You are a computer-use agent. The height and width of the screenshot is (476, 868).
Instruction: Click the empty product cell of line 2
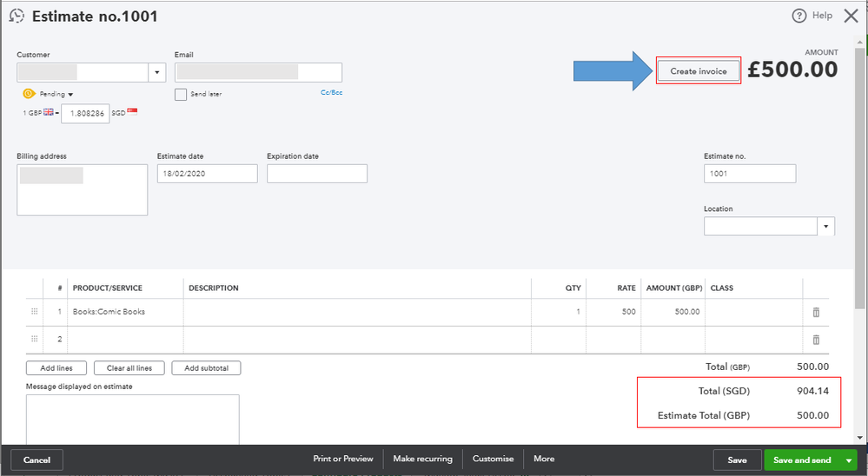click(x=125, y=340)
